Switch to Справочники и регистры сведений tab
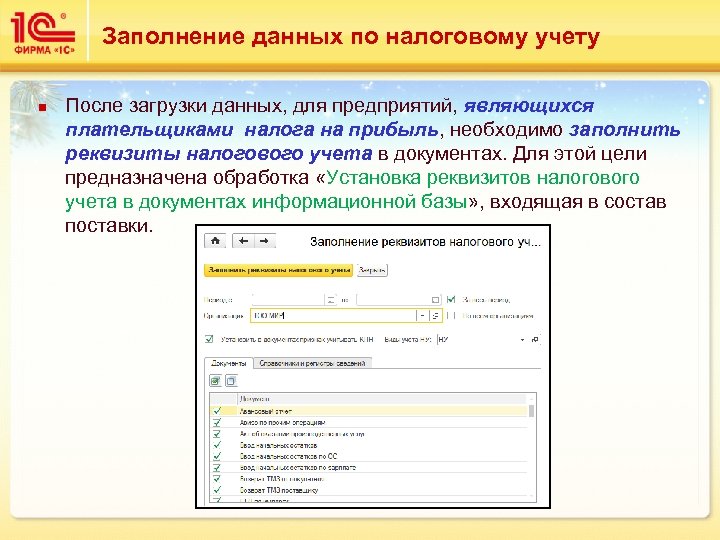 pos(312,363)
